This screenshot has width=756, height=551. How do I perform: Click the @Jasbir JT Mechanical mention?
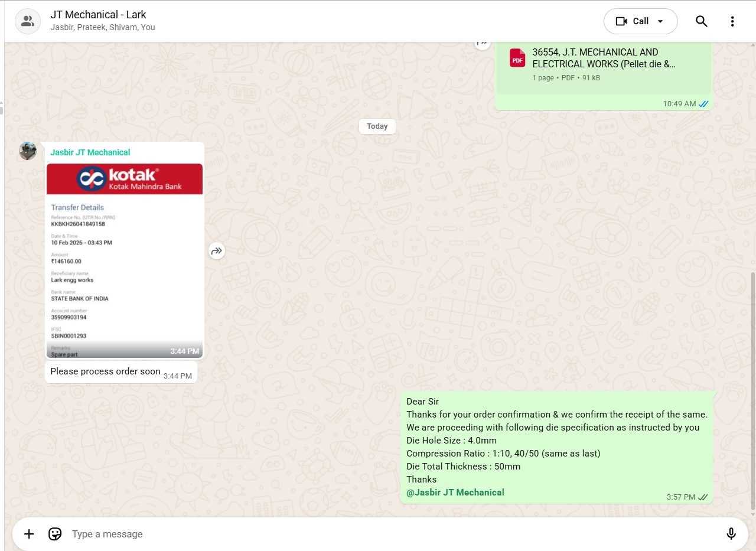[455, 493]
